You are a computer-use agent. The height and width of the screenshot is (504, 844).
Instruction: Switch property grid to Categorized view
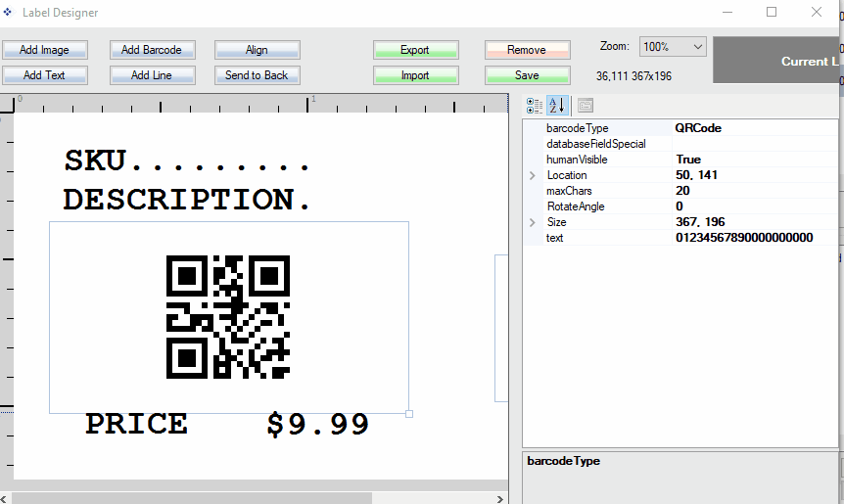pyautogui.click(x=534, y=106)
